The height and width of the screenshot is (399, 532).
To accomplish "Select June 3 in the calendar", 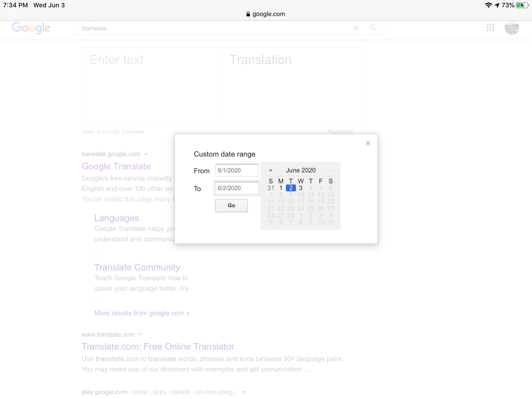I will point(301,188).
